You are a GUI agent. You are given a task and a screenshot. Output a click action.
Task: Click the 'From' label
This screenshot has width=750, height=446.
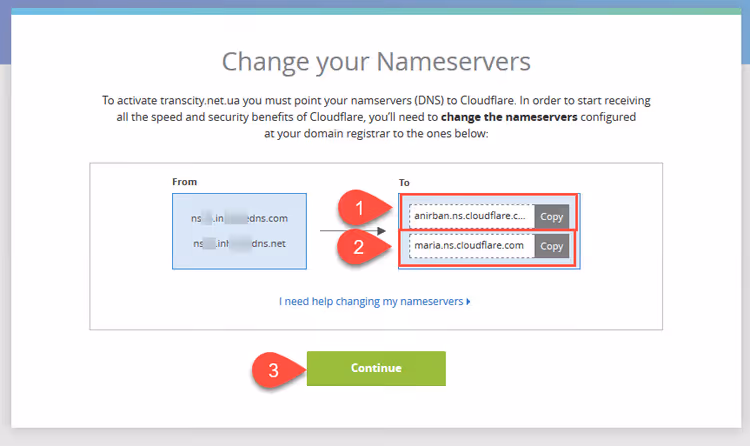point(185,182)
